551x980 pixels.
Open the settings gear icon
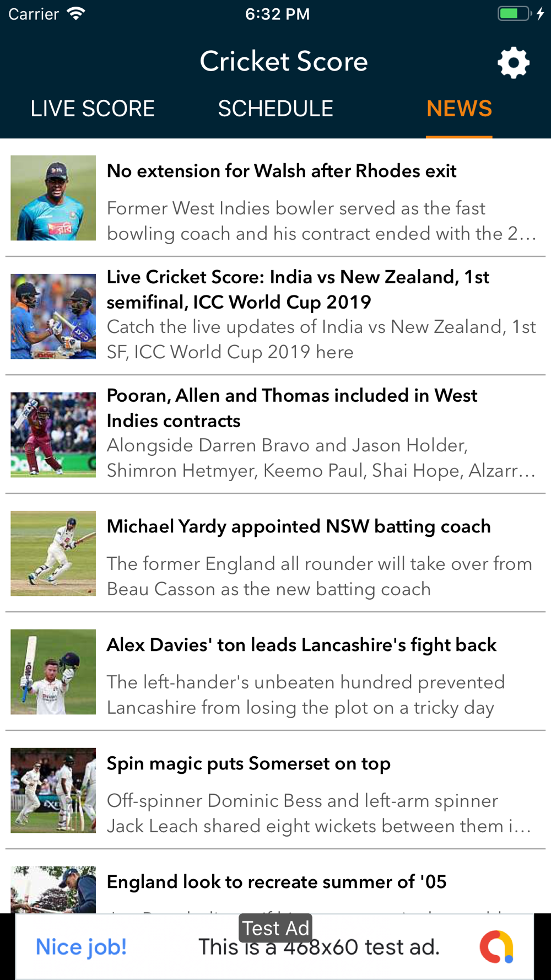pyautogui.click(x=513, y=62)
